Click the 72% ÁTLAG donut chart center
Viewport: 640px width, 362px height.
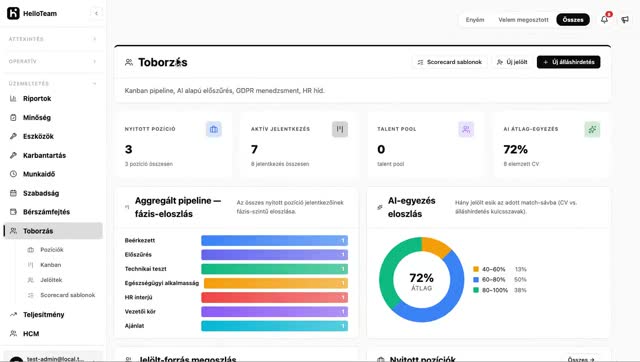click(x=422, y=281)
